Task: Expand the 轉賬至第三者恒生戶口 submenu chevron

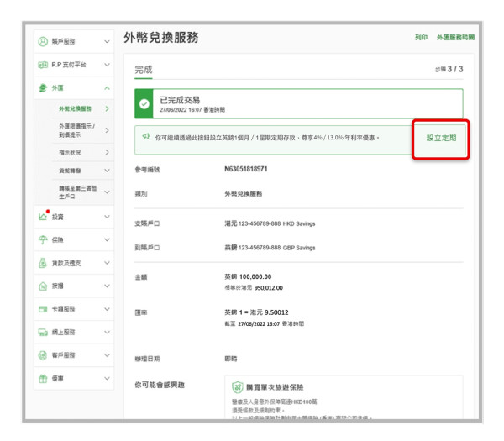Action: 107,192
